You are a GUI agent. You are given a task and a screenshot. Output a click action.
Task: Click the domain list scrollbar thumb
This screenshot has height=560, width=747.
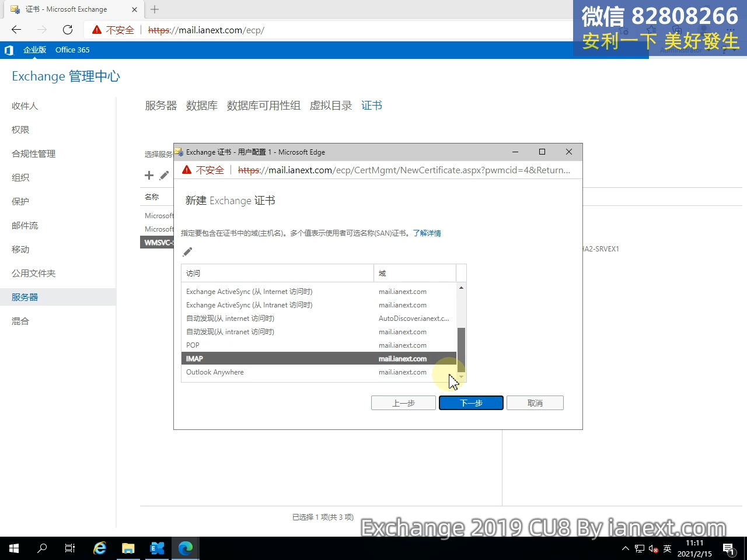coord(461,350)
